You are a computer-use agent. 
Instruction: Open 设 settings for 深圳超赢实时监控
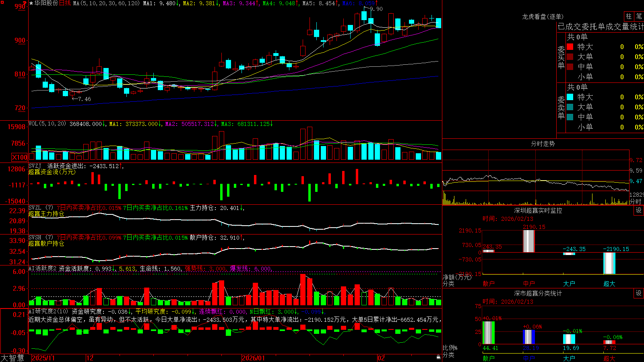coord(639,210)
